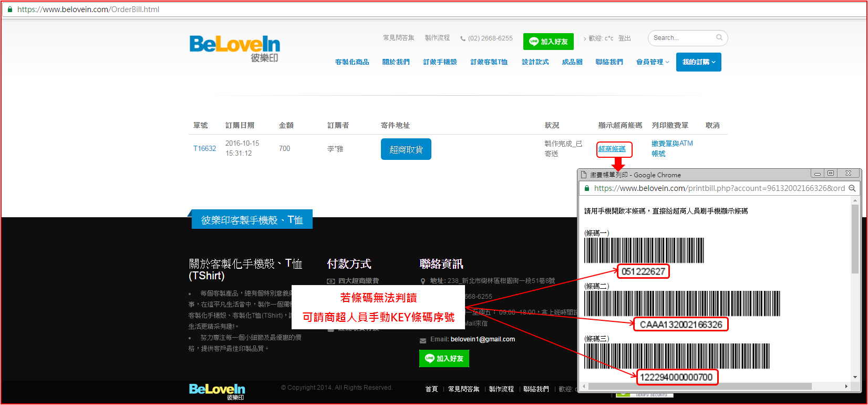Click the BeLoveIn header logo
Screen dimensions: 868x405
(235, 48)
